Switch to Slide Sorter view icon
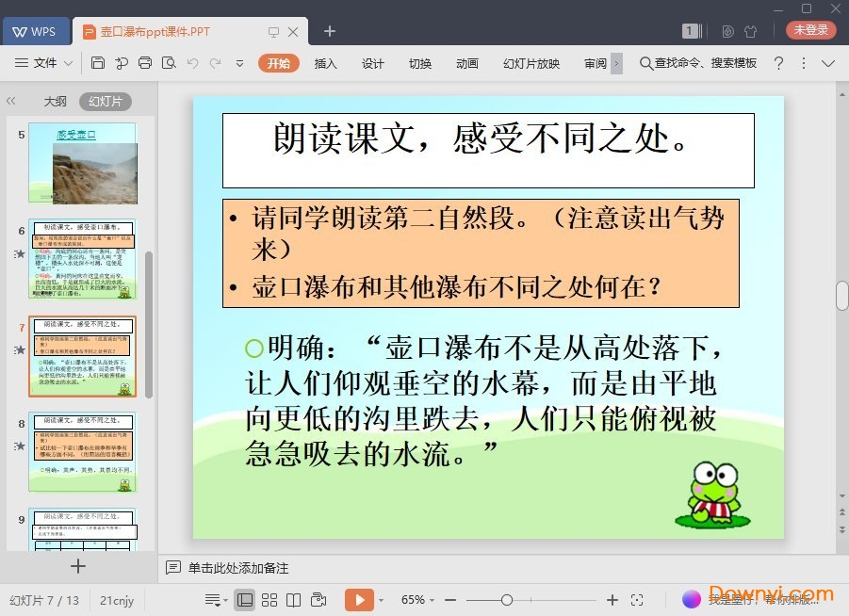Viewport: 849px width, 616px height. (269, 600)
